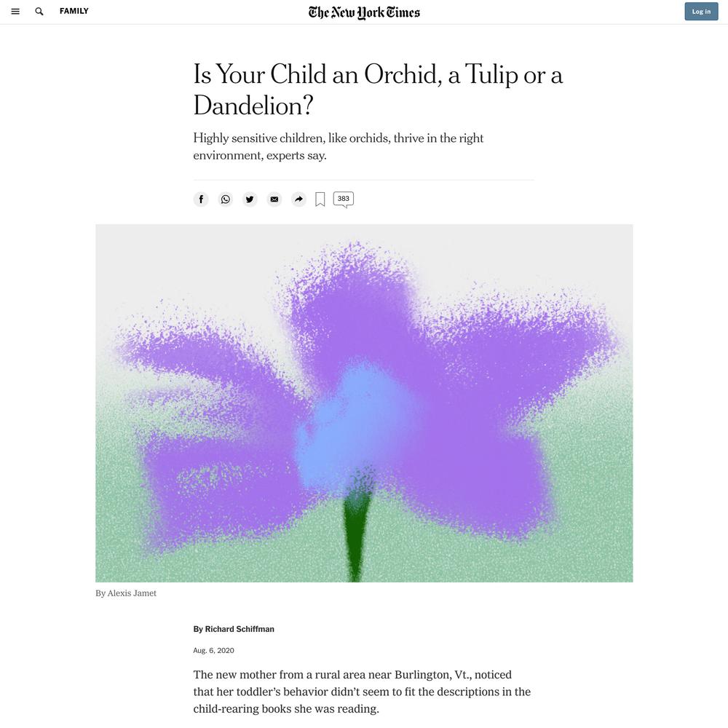The image size is (728, 728).
Task: Open the hamburger sections menu
Action: click(x=15, y=11)
